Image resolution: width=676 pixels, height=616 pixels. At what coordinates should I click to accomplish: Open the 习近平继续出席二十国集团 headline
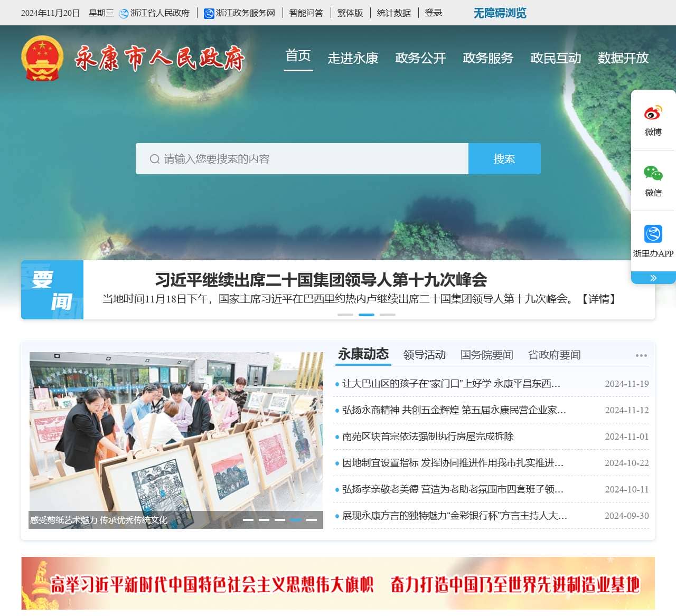(321, 279)
